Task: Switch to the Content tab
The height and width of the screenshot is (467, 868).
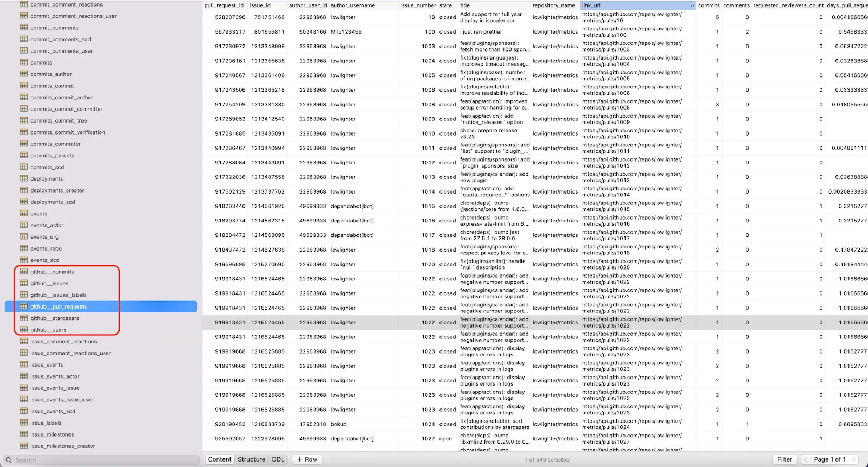Action: [220, 459]
